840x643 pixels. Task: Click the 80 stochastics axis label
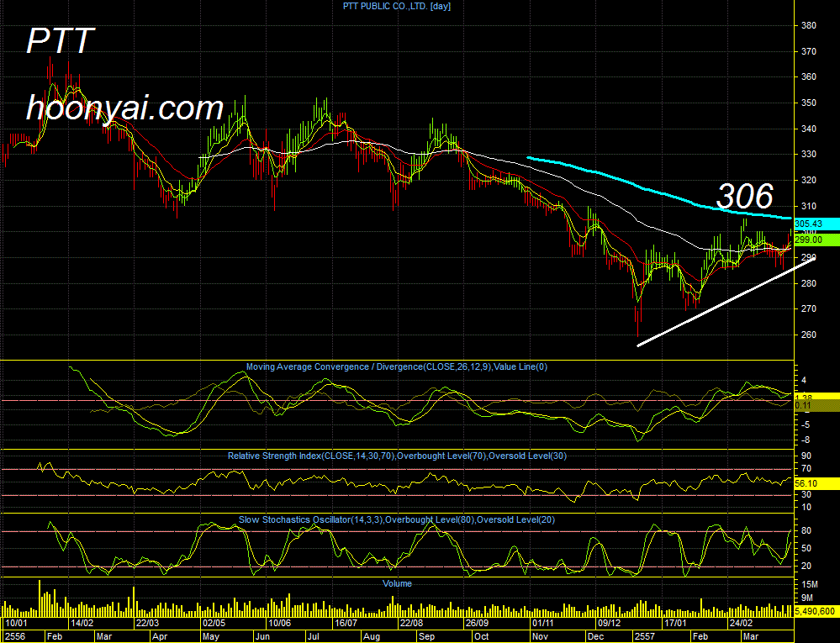pos(806,531)
